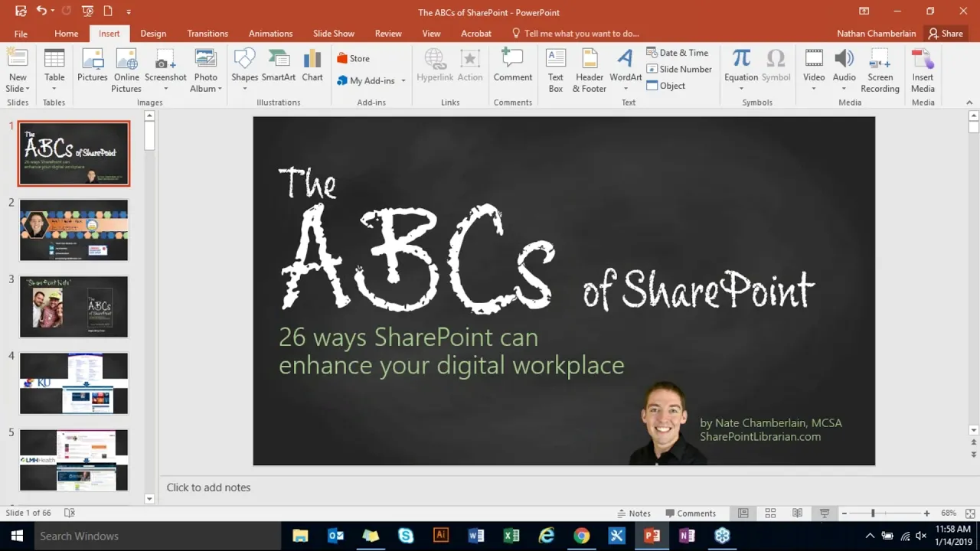980x551 pixels.
Task: Click the Save icon in quick access toolbar
Action: pos(21,11)
